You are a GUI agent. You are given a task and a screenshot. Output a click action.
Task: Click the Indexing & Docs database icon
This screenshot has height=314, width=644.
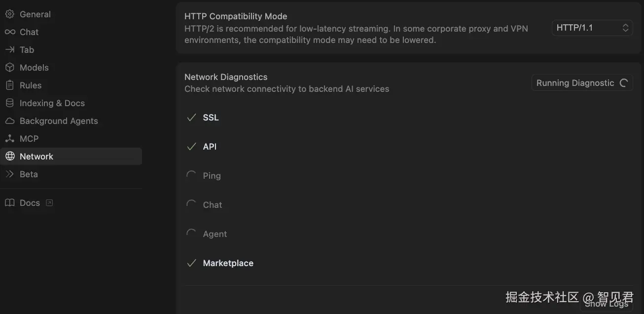coord(9,103)
